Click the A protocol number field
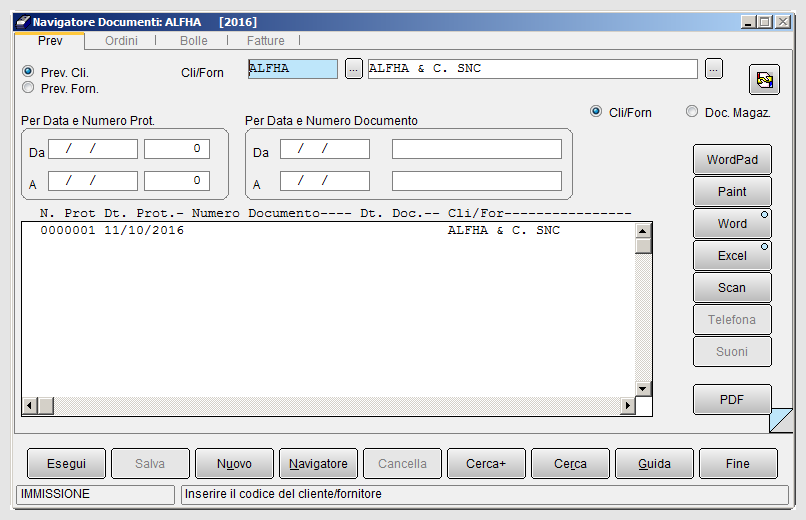The height and width of the screenshot is (520, 806). click(177, 181)
